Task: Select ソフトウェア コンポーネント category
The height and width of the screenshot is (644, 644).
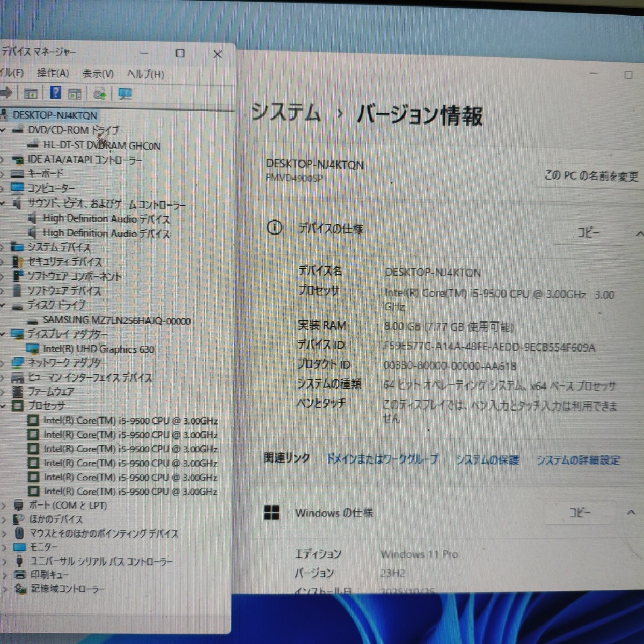Action: 75,276
